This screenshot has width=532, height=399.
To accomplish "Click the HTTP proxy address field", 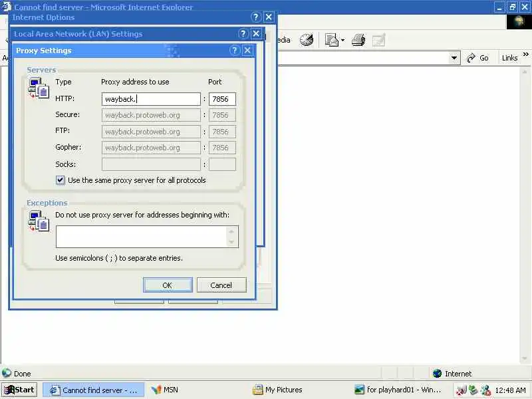I will (151, 99).
